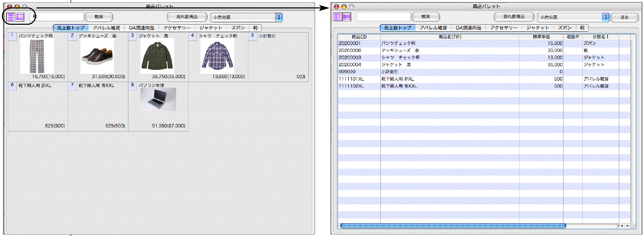
Task: Open 靴 tab in right window
Action: (x=582, y=28)
